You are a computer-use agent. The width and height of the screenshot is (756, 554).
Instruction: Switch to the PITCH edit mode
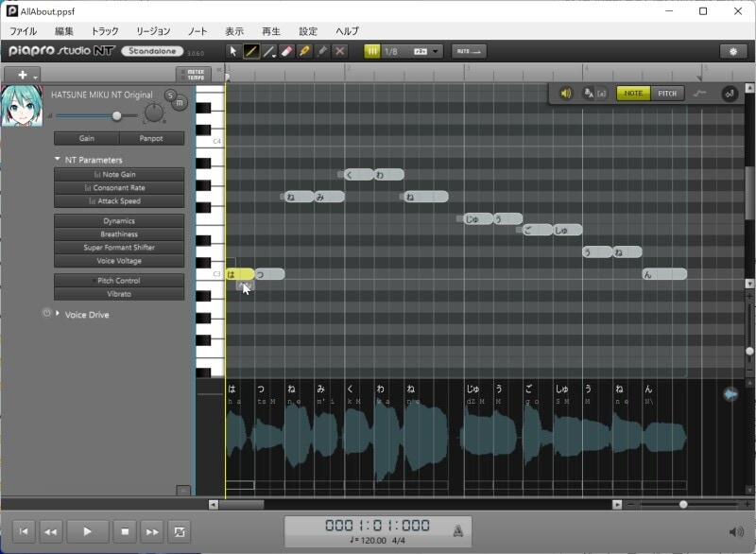(x=667, y=94)
